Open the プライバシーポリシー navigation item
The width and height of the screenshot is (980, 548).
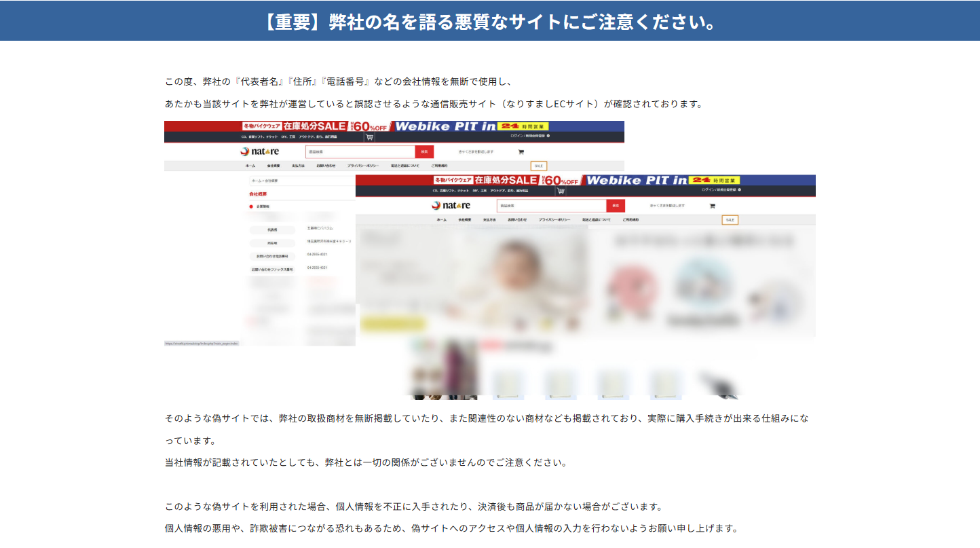tap(363, 165)
